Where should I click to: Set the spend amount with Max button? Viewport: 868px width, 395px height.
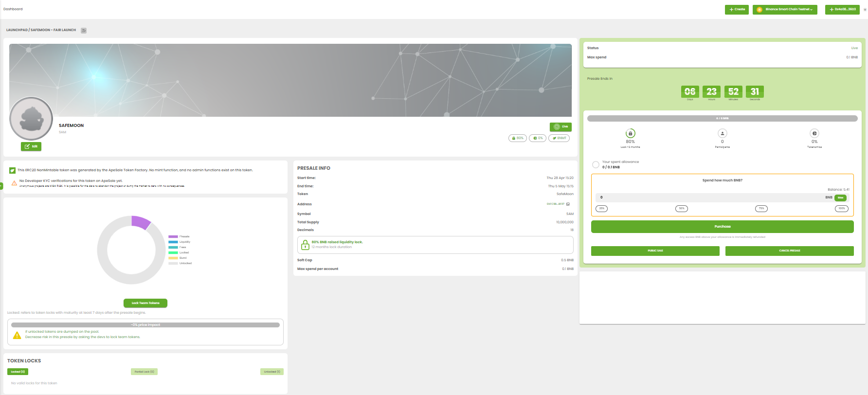click(x=841, y=197)
